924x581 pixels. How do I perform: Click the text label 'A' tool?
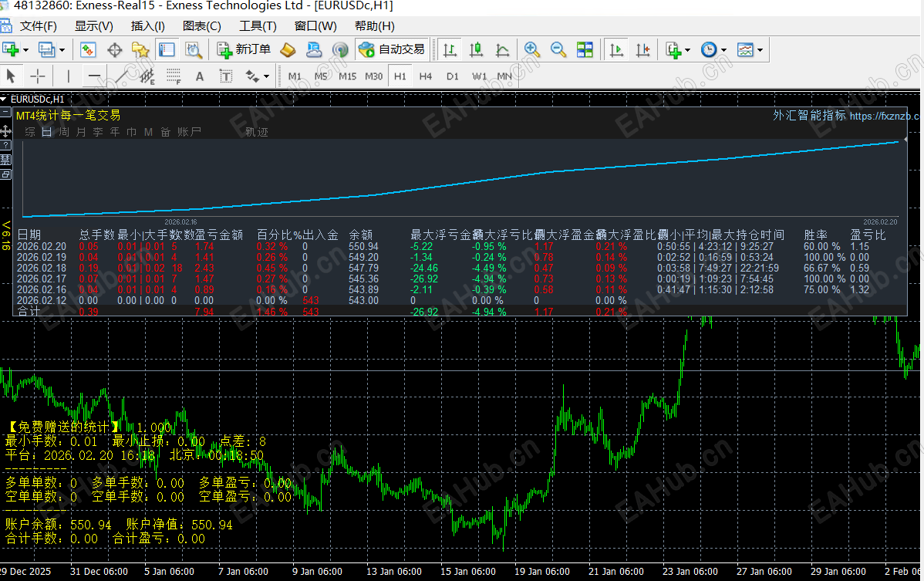pyautogui.click(x=200, y=76)
